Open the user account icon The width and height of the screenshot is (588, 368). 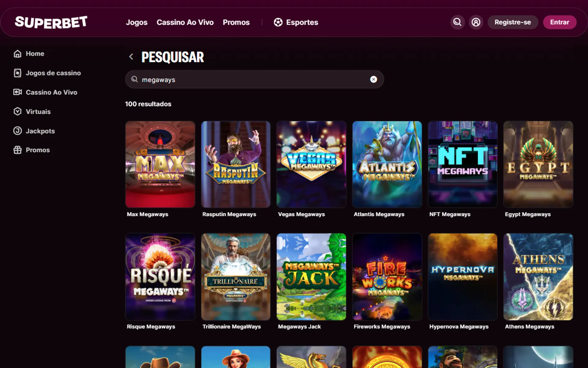476,22
